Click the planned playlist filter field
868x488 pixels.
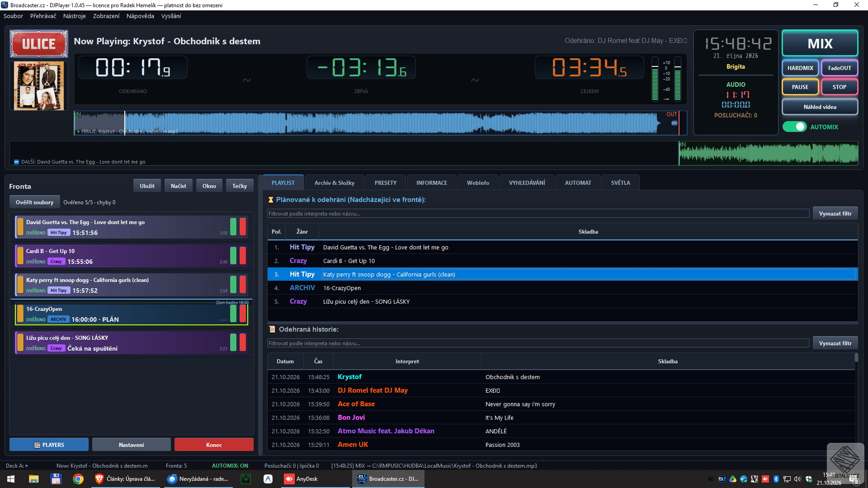[x=538, y=214]
